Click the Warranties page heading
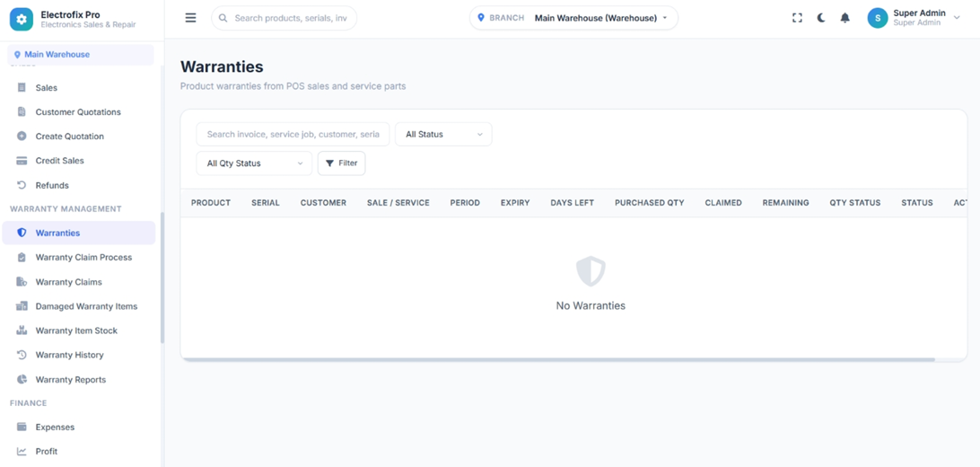The width and height of the screenshot is (980, 467). pos(222,66)
